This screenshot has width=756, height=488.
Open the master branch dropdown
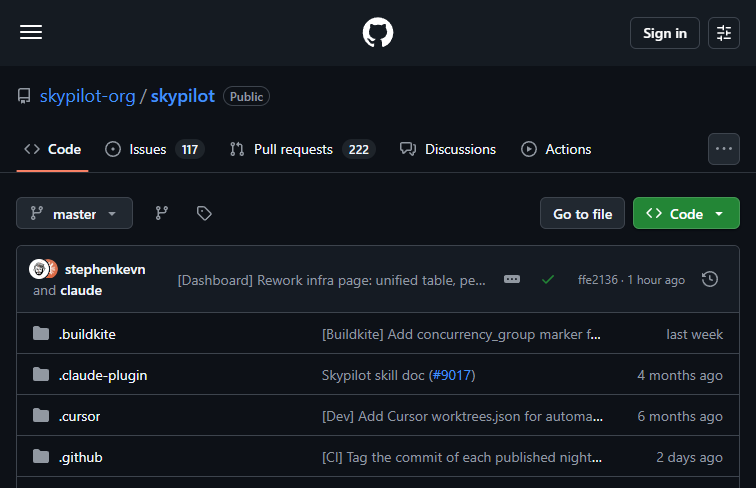click(x=74, y=213)
